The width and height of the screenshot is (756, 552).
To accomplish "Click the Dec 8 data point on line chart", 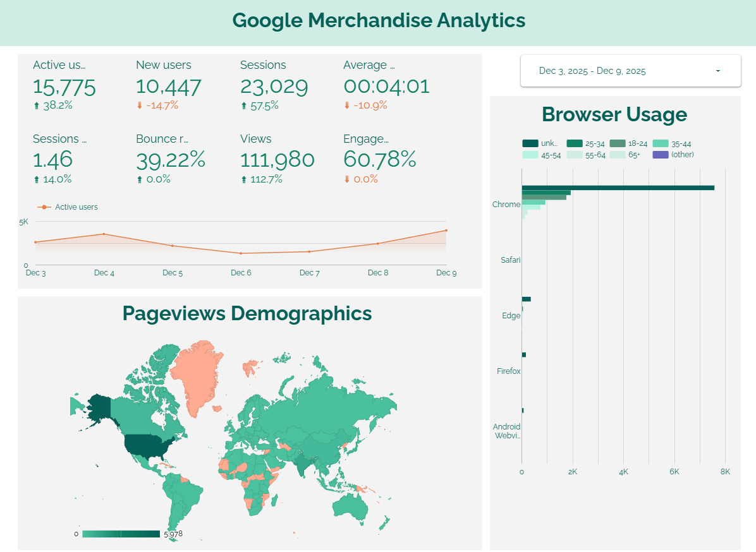I will (x=378, y=243).
